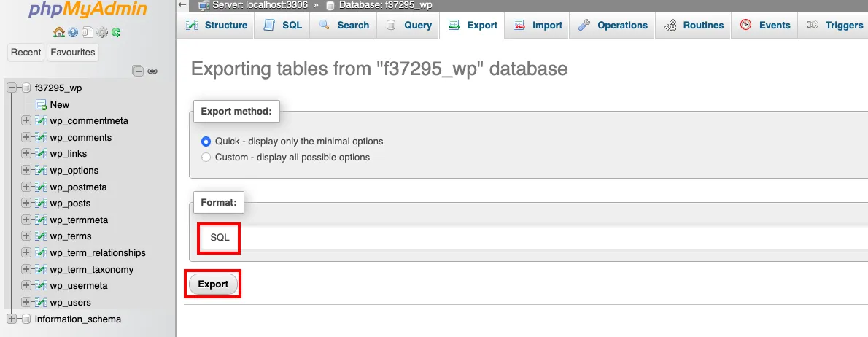This screenshot has height=337, width=868.
Task: Click the wp_usermeta table icon
Action: (41, 285)
